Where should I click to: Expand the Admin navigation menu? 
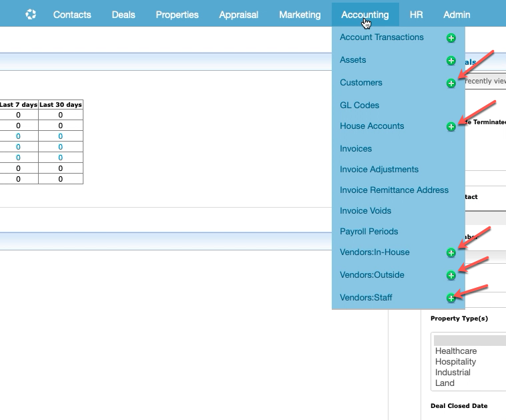pos(457,14)
